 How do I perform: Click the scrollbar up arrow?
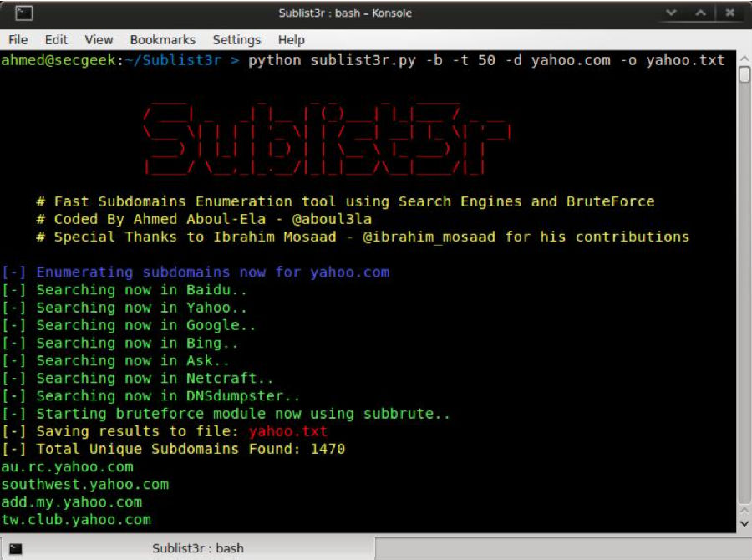tap(744, 58)
